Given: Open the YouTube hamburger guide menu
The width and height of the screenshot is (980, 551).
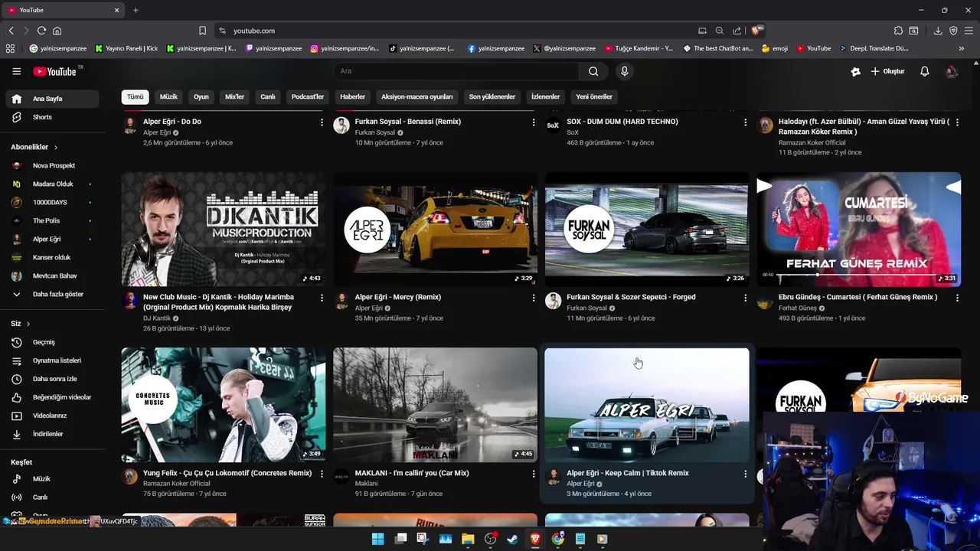Looking at the screenshot, I should (x=16, y=71).
